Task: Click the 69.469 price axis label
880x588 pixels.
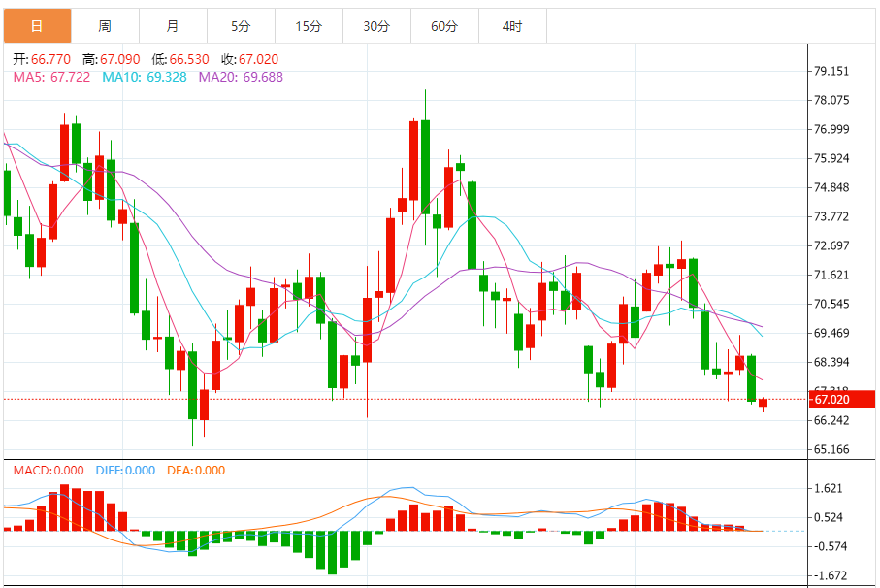Action: coord(831,333)
